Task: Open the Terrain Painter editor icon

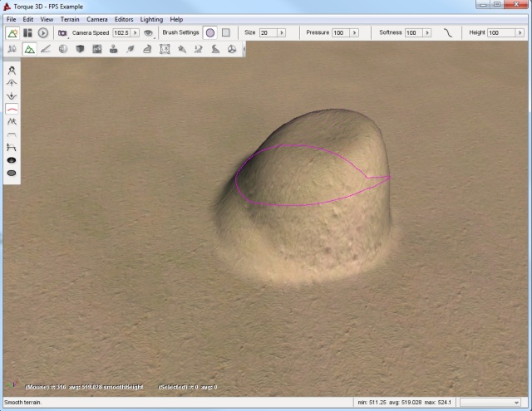Action: (46, 50)
